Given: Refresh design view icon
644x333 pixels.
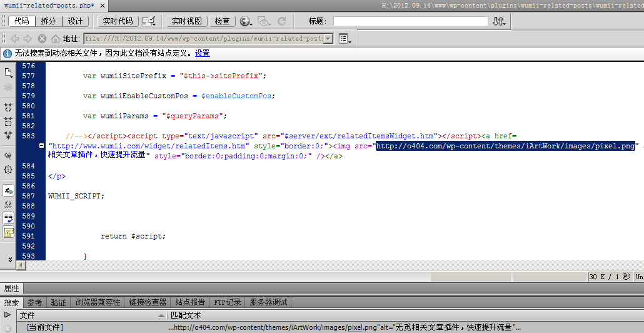Looking at the screenshot, I should coord(282,21).
